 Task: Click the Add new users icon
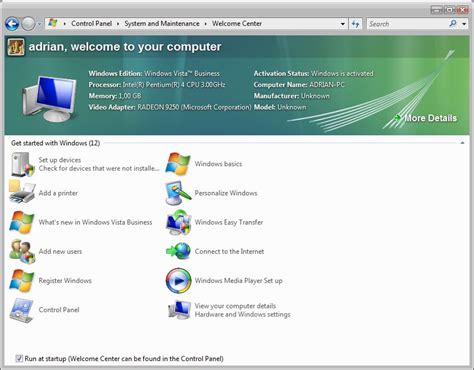(x=22, y=251)
